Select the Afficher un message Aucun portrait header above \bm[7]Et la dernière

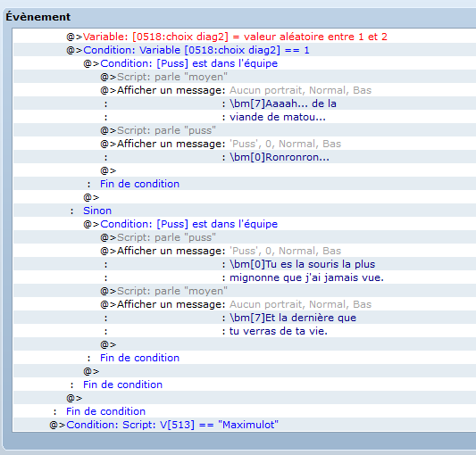coord(245,304)
